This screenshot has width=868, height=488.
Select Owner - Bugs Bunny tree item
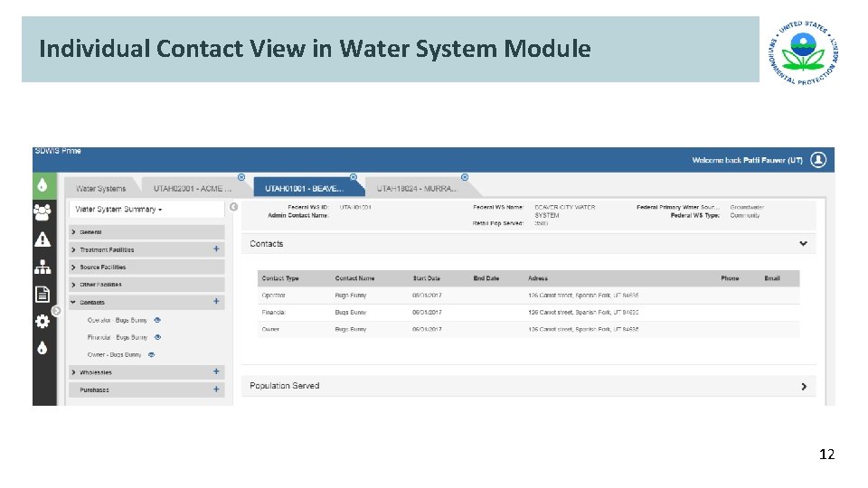point(114,354)
